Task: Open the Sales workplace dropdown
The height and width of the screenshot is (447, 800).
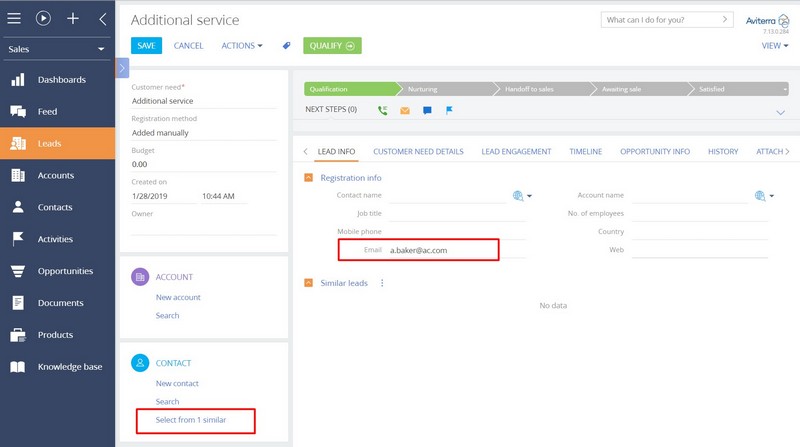Action: point(57,49)
